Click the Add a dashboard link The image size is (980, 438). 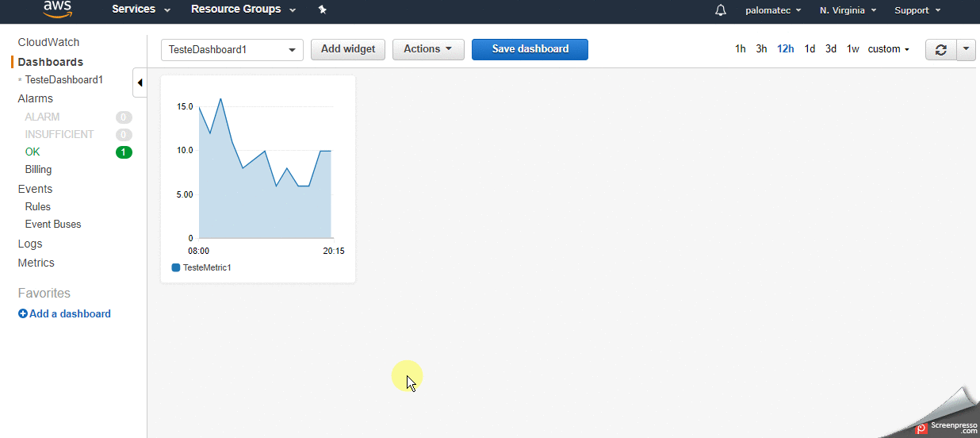tap(70, 314)
